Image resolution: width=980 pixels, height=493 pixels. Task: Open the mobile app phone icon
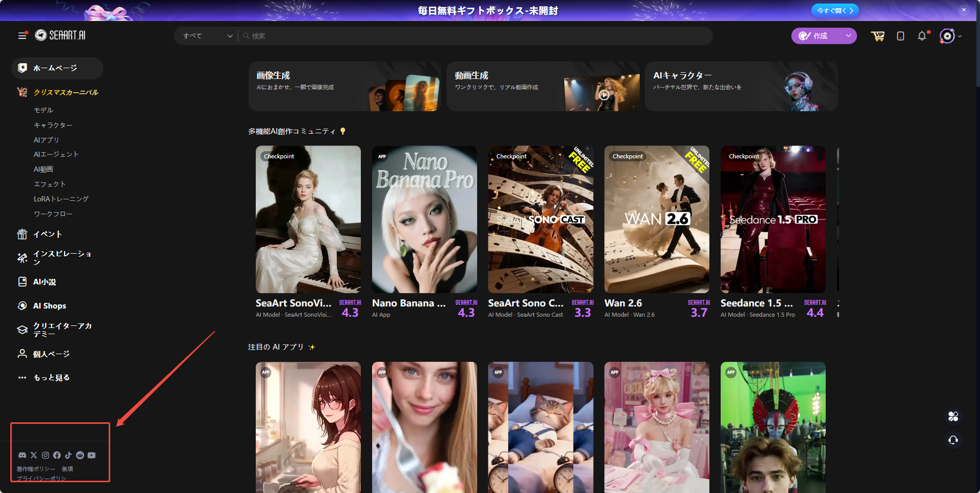tap(900, 36)
